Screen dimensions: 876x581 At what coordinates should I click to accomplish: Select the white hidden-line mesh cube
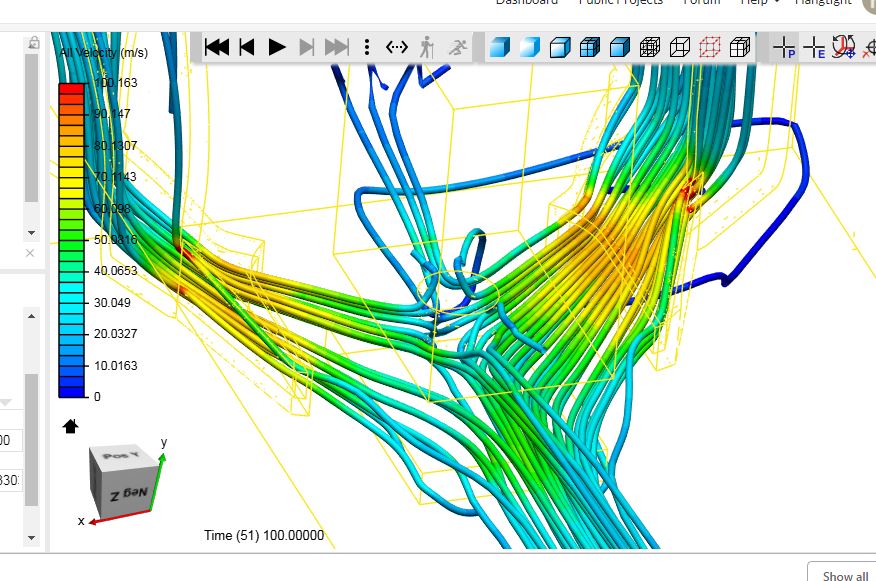pyautogui.click(x=740, y=47)
